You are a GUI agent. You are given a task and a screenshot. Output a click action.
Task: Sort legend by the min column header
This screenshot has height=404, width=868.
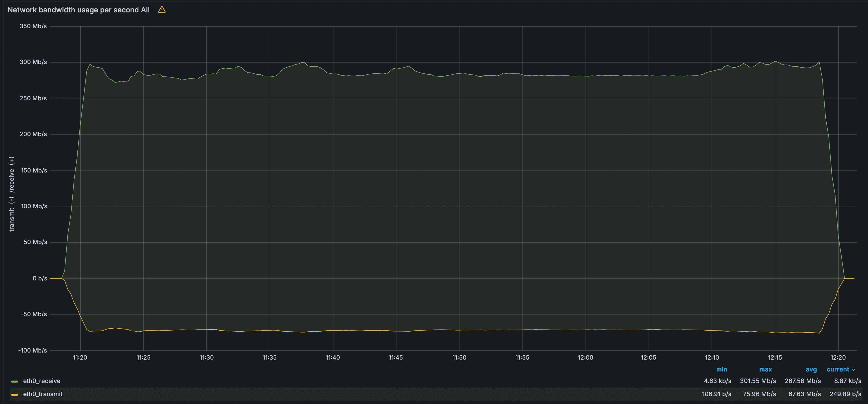pos(721,369)
